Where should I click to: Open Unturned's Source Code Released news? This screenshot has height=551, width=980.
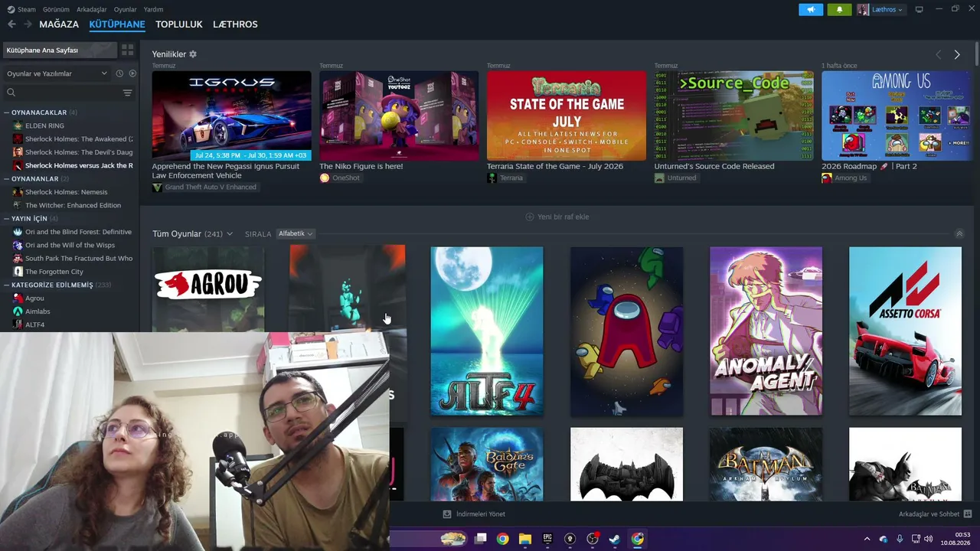(734, 116)
